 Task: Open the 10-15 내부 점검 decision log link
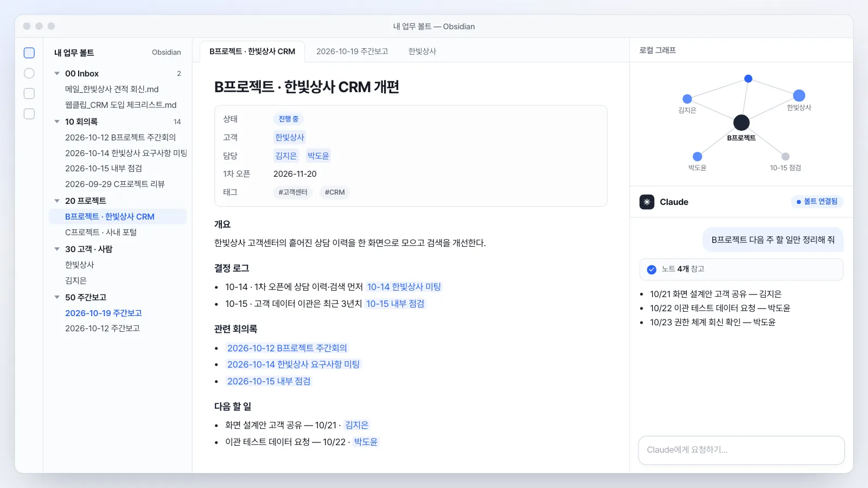(395, 304)
